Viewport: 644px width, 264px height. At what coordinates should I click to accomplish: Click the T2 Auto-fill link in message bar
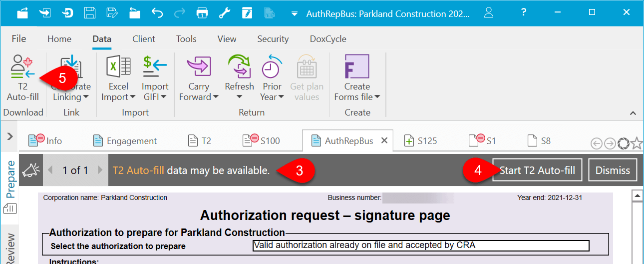click(138, 170)
